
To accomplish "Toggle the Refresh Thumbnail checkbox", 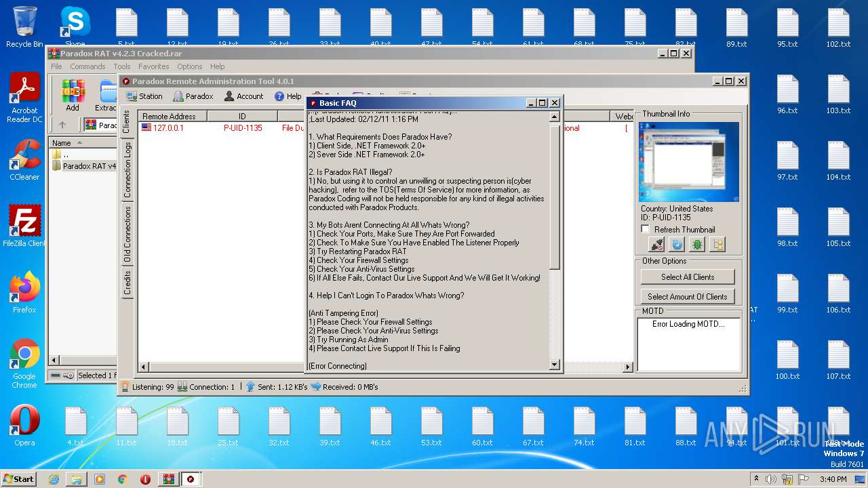I will coord(646,229).
